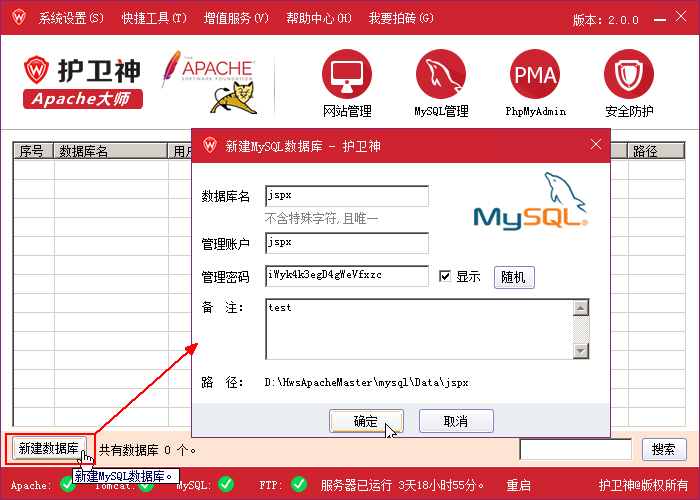The height and width of the screenshot is (500, 700).
Task: Generate random password with 随机 button
Action: point(514,277)
